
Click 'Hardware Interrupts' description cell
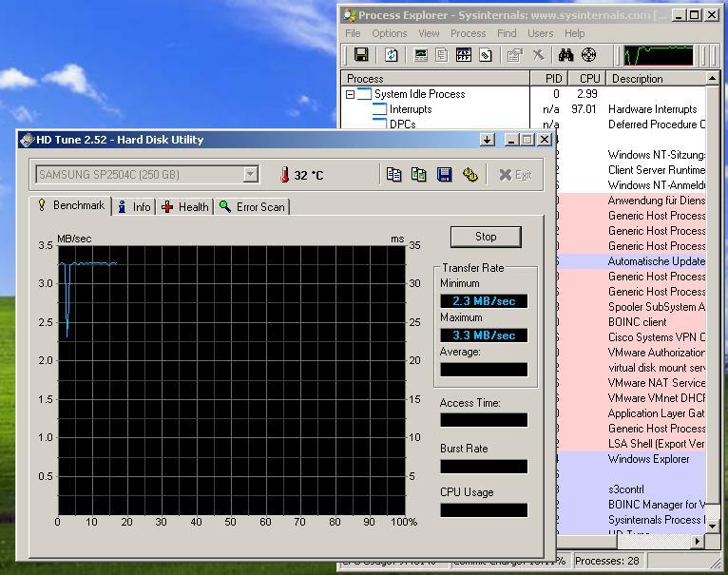point(652,109)
